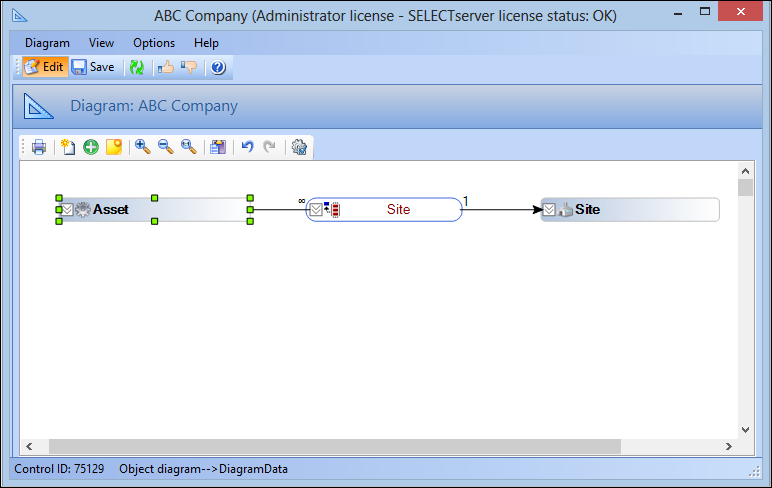This screenshot has height=488, width=772.
Task: Minimize the ABC Company window
Action: pos(678,14)
